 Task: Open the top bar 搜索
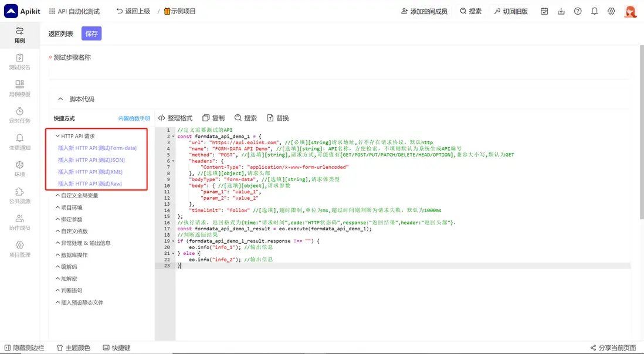pos(470,11)
